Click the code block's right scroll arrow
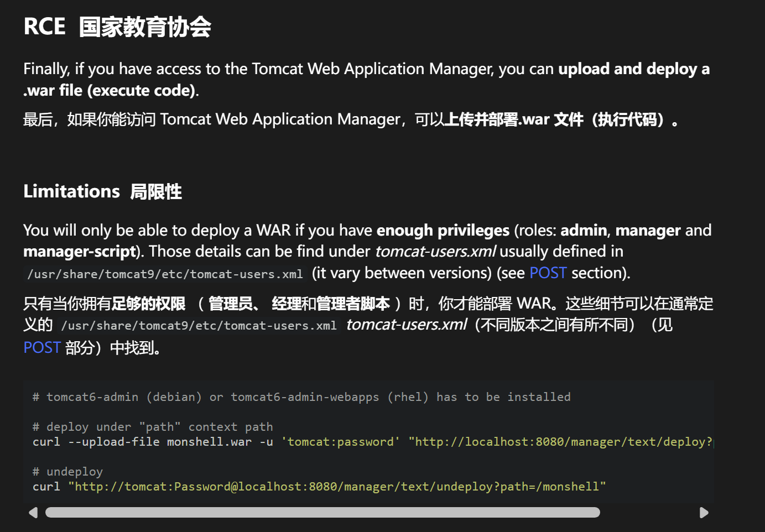765x532 pixels. pyautogui.click(x=704, y=513)
